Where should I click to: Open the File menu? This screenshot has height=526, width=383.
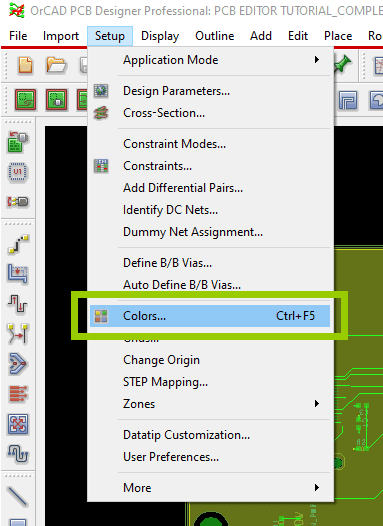tap(18, 36)
